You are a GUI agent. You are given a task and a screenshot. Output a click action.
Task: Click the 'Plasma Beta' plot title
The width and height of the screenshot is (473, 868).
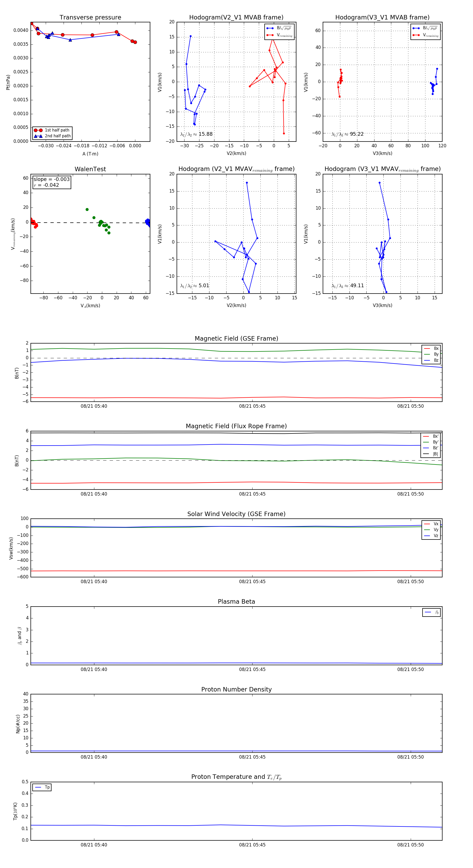tap(236, 602)
